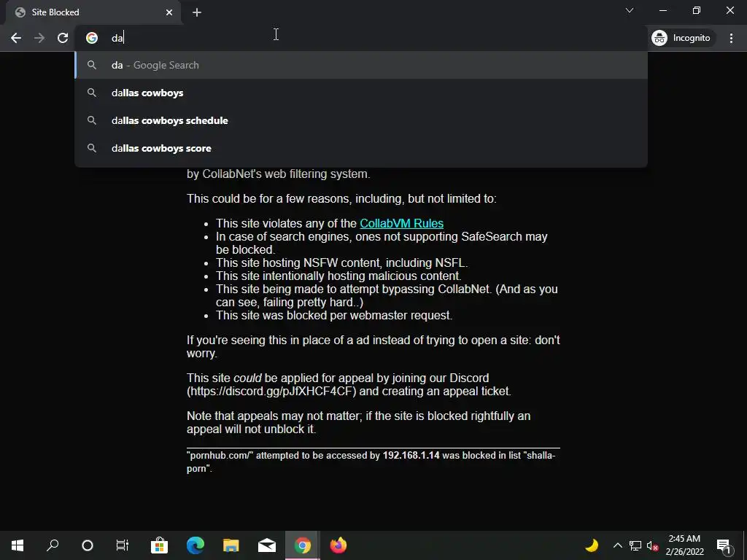This screenshot has width=747, height=560.
Task: Open the CollabVM Rules link
Action: tap(401, 223)
